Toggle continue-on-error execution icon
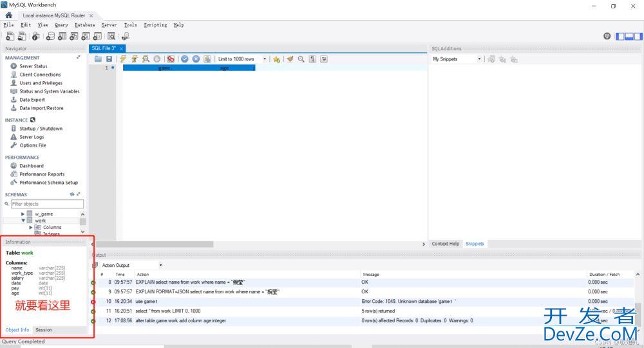This screenshot has width=644, height=348. (171, 59)
